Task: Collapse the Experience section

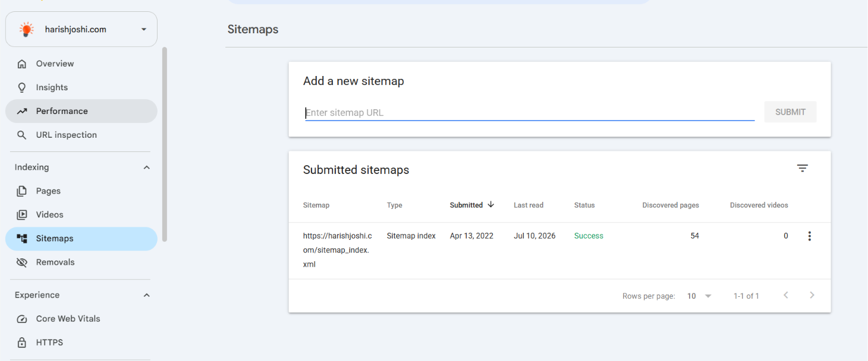Action: point(147,295)
